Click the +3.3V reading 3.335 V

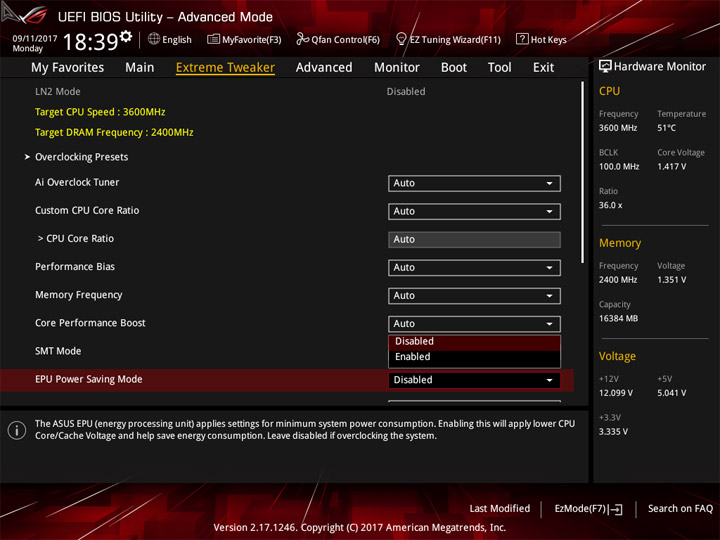pyautogui.click(x=613, y=432)
